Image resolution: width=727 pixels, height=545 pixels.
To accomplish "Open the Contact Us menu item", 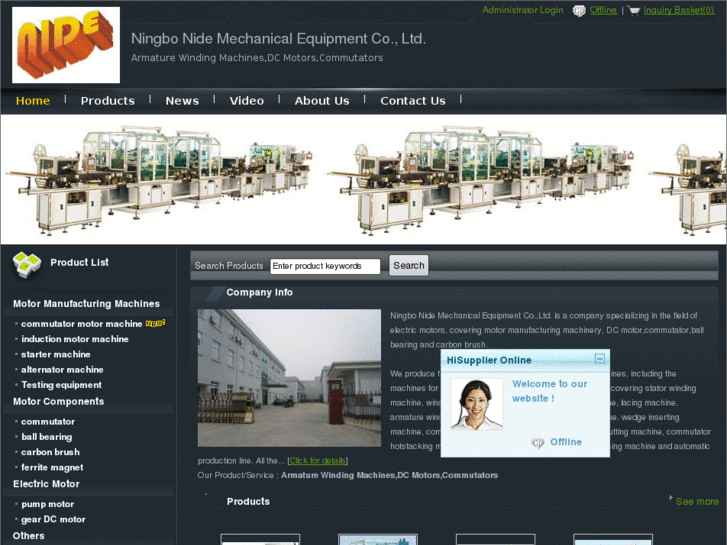I will pos(413,101).
